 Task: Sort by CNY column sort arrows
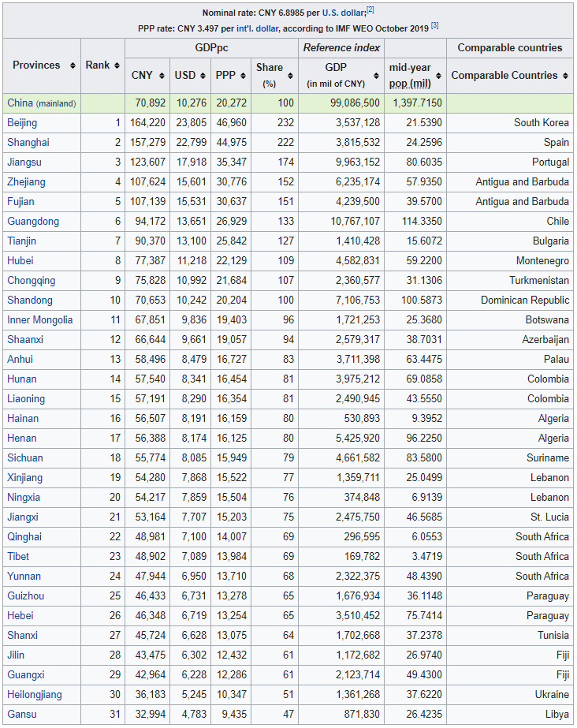pyautogui.click(x=162, y=76)
